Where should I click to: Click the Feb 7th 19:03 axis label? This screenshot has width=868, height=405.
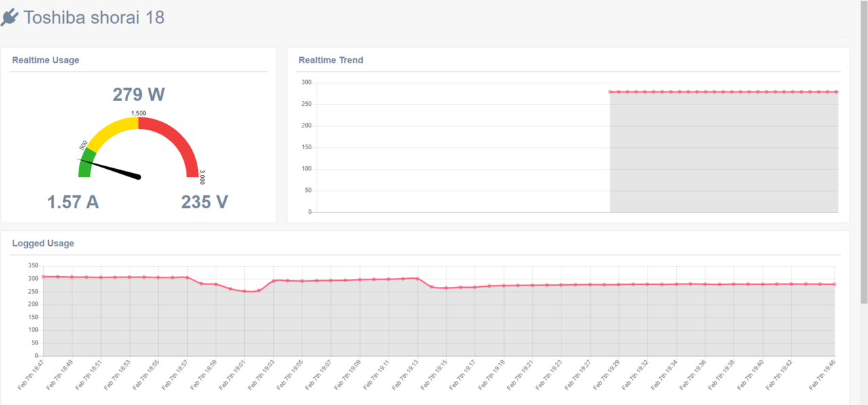point(262,374)
